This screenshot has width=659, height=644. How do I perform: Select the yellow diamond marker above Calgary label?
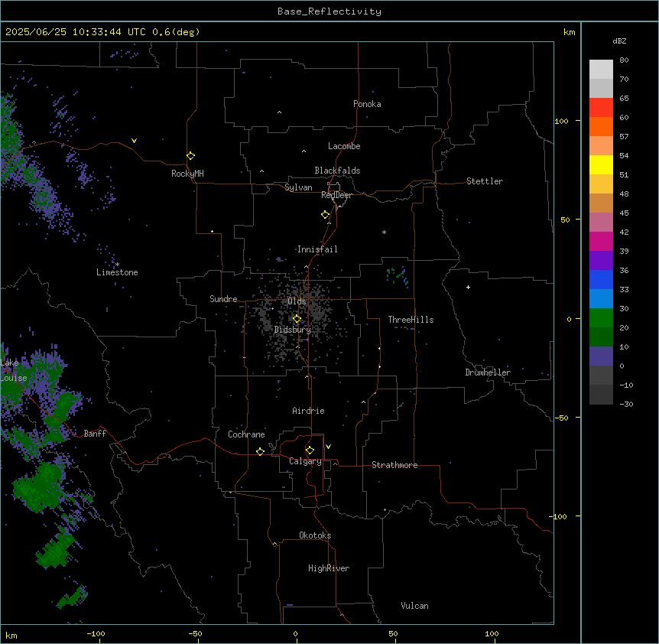tap(310, 450)
